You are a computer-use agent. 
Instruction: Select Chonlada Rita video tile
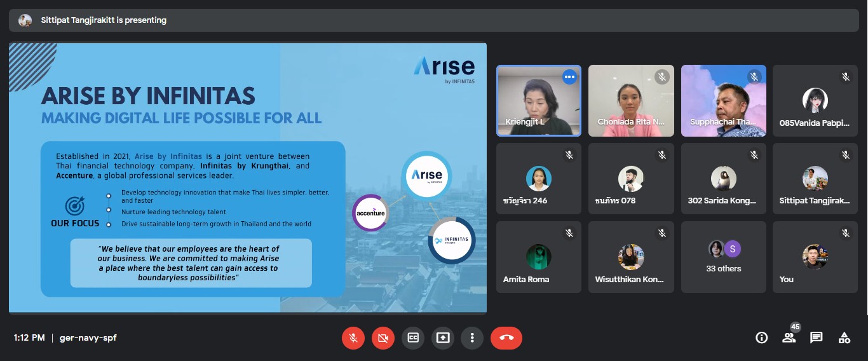631,100
